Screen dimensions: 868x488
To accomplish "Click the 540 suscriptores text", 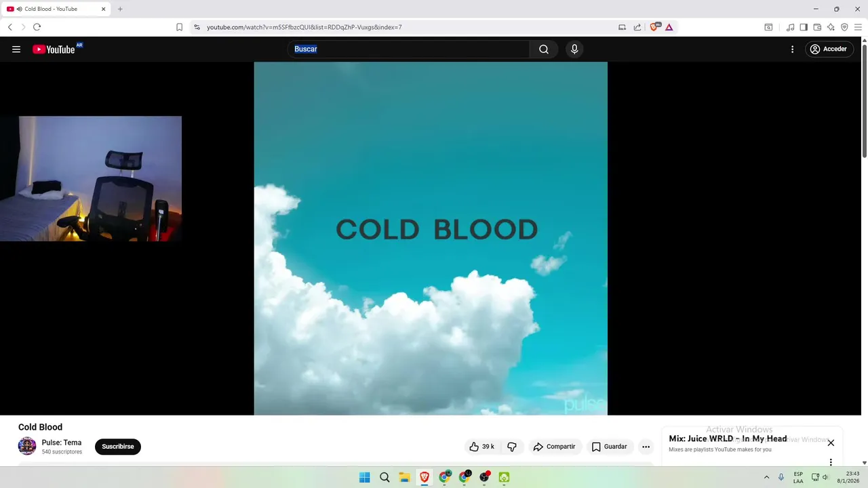I will pyautogui.click(x=62, y=451).
